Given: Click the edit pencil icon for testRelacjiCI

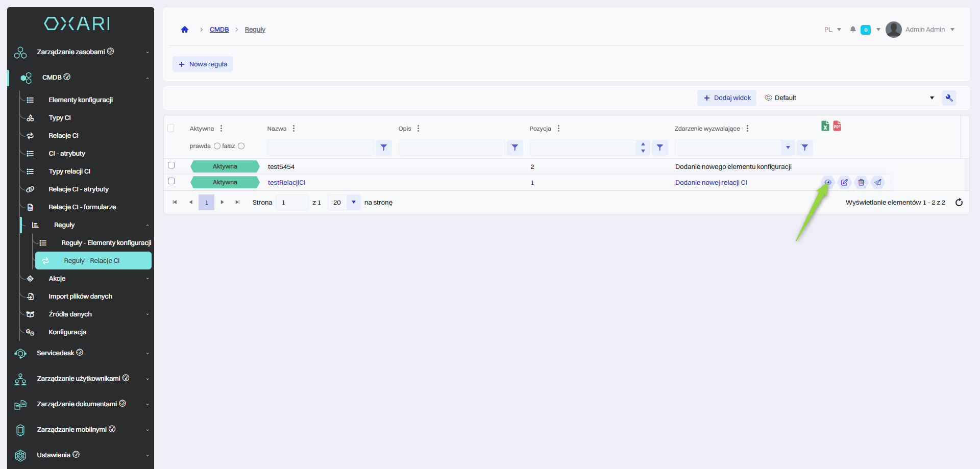Looking at the screenshot, I should tap(844, 182).
